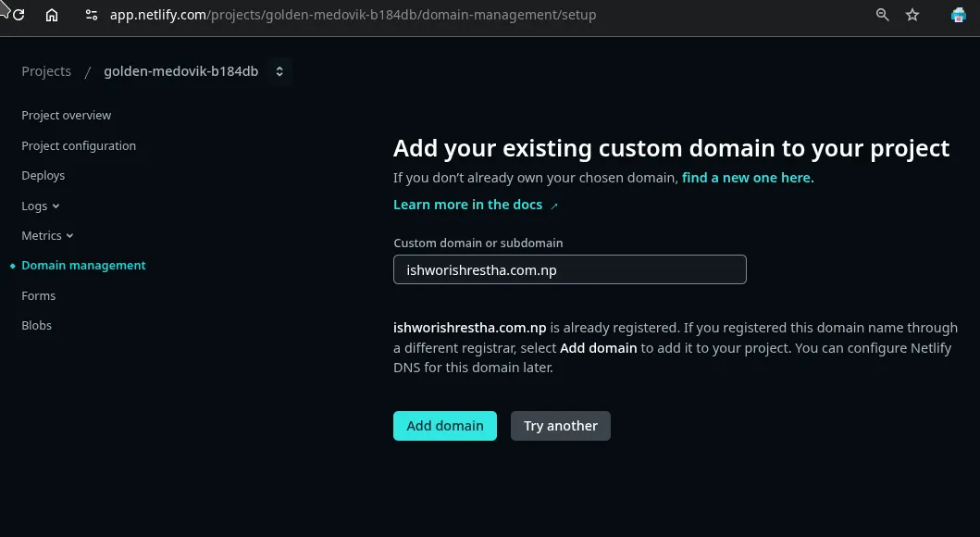Open Blobs section in sidebar
The width and height of the screenshot is (980, 537).
[37, 326]
